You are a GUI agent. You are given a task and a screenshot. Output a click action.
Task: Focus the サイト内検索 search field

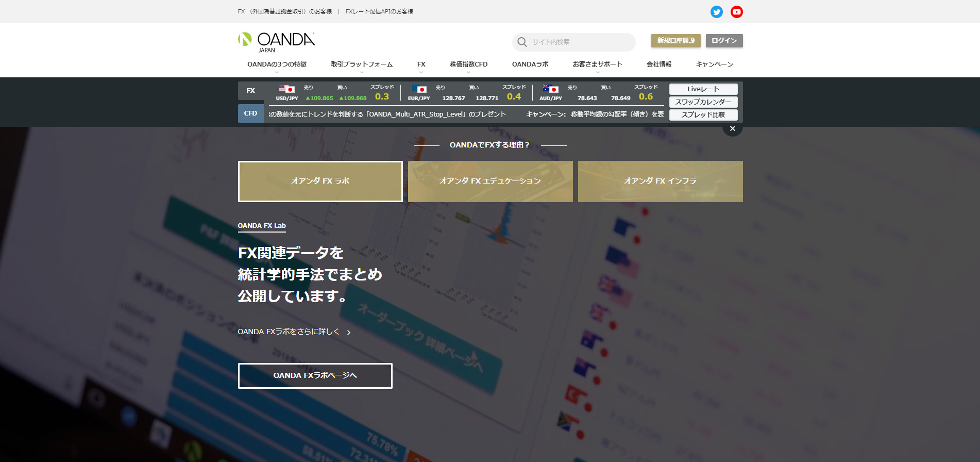[574, 42]
